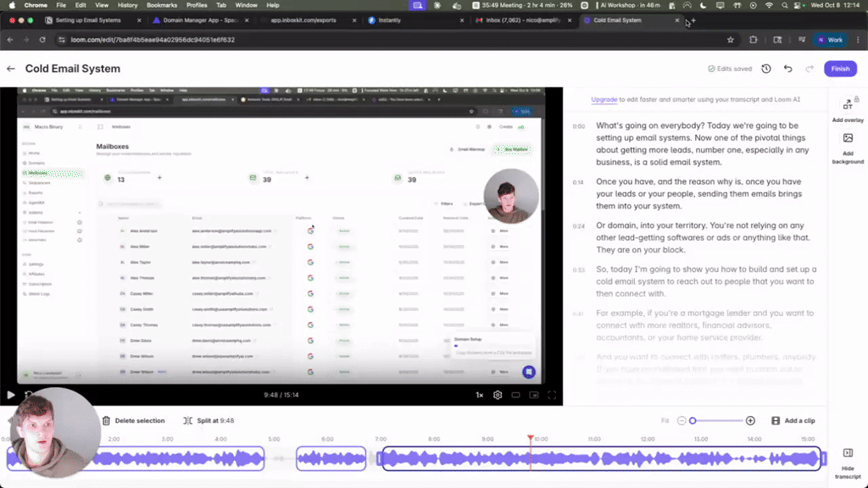Open view site information icon in address bar
The height and width of the screenshot is (488, 868).
[61, 40]
